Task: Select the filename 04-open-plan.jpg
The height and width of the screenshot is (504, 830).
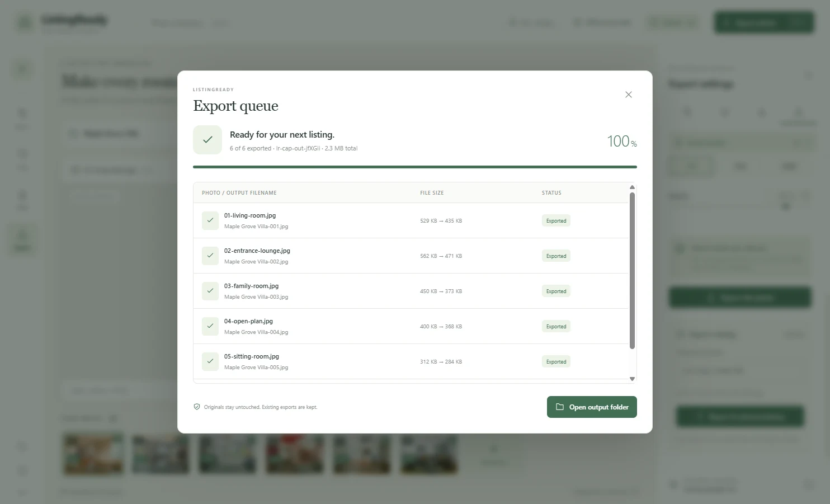Action: pyautogui.click(x=248, y=321)
